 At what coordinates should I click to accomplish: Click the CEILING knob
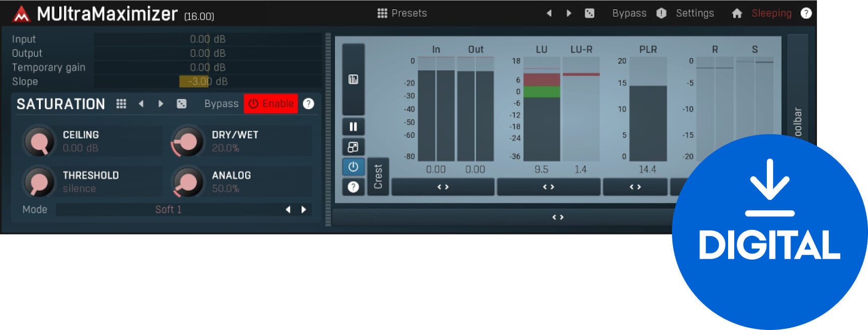tap(39, 141)
